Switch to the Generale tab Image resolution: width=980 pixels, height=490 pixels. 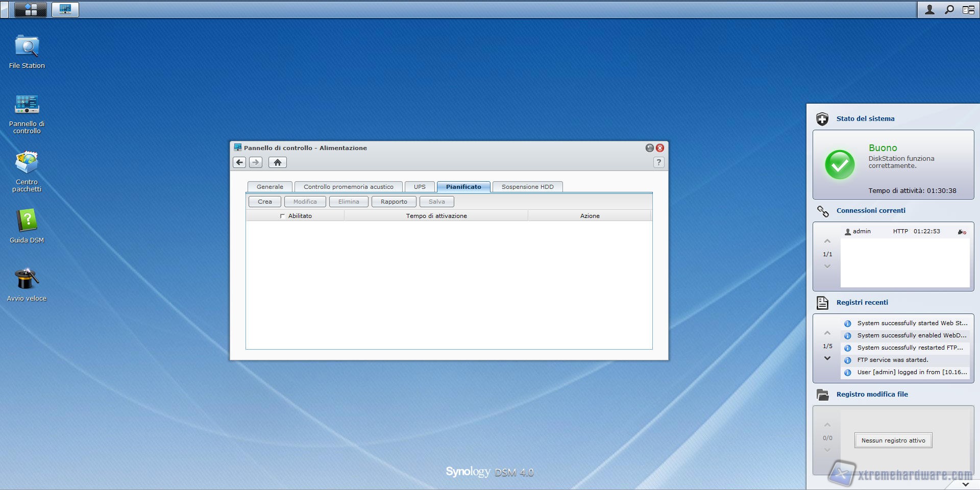[269, 187]
